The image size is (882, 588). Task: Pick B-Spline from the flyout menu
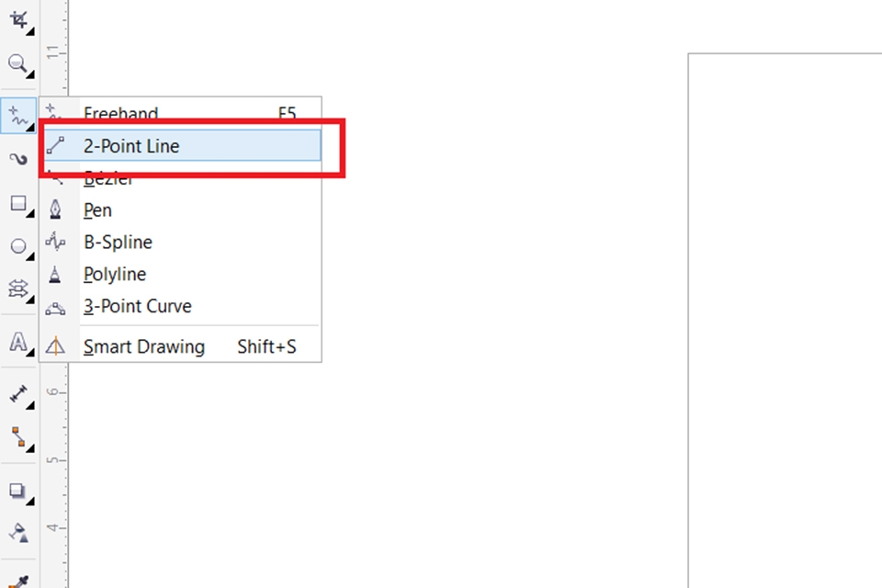[118, 243]
